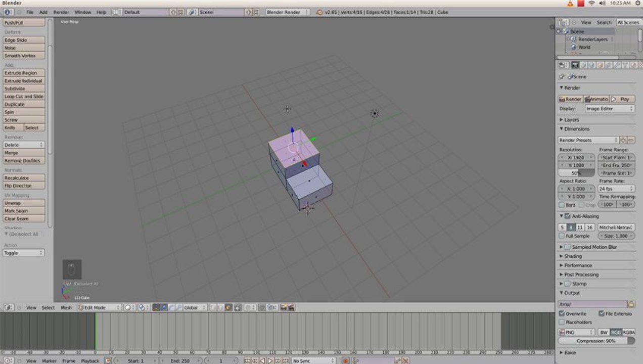Open the Global orientation dropdown
Viewport: 643px width, 364px height.
click(x=195, y=307)
